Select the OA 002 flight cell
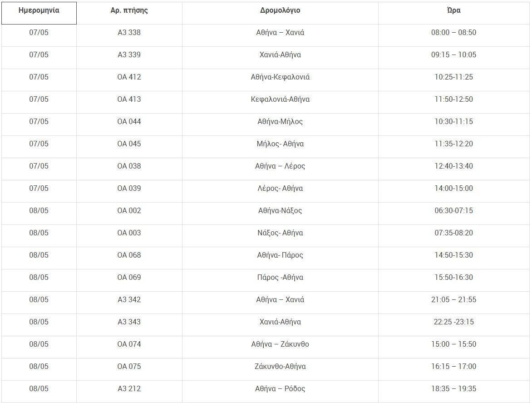The image size is (532, 403). (x=129, y=214)
